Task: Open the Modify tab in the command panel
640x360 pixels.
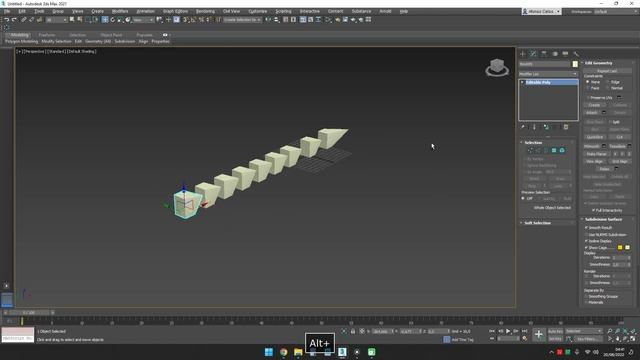Action: tap(533, 54)
